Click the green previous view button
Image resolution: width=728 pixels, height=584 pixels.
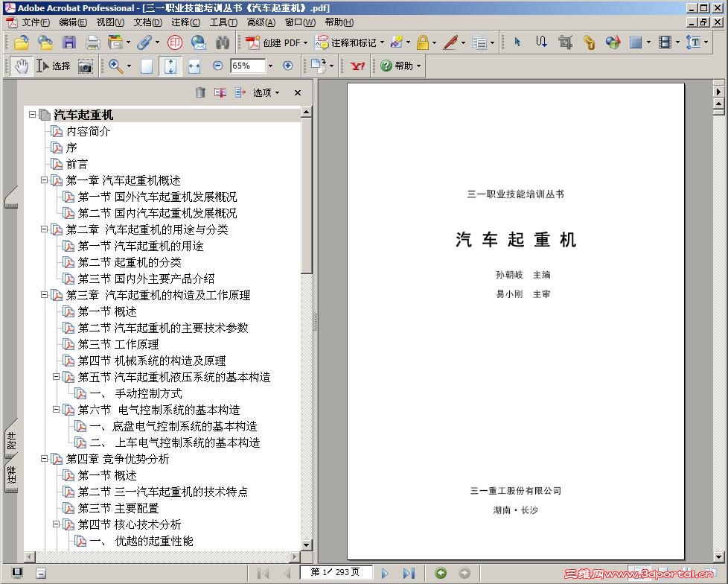pyautogui.click(x=441, y=573)
